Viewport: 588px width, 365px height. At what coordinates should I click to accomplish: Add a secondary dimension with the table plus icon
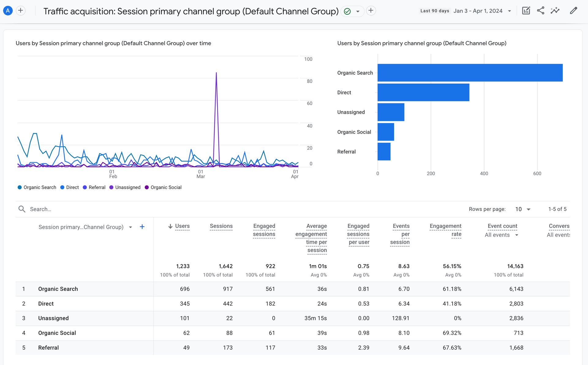pos(142,227)
